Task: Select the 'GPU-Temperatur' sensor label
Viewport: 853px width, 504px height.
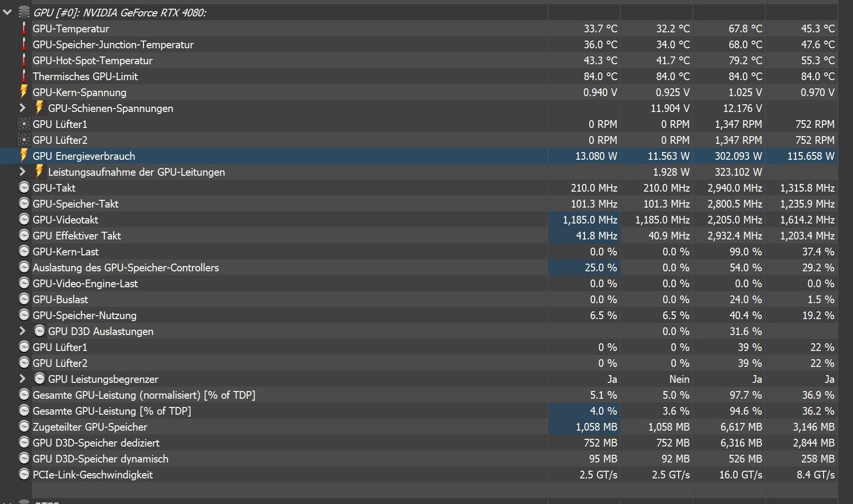Action: [71, 29]
